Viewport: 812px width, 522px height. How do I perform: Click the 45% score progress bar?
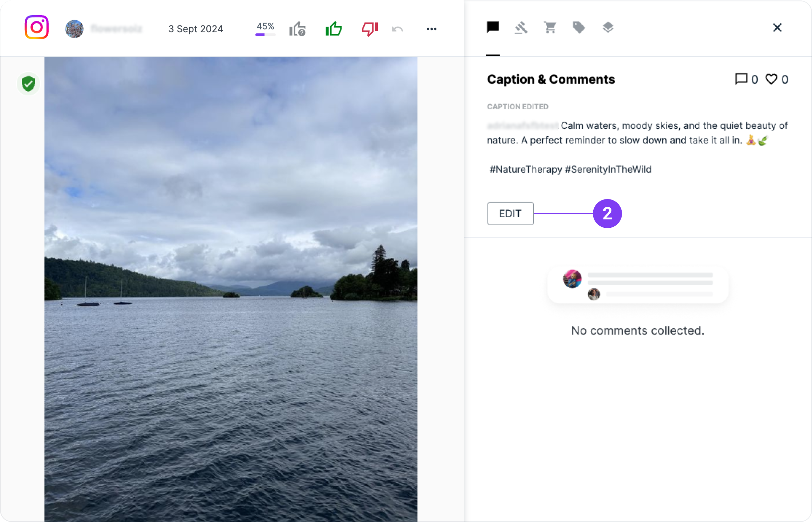click(265, 35)
